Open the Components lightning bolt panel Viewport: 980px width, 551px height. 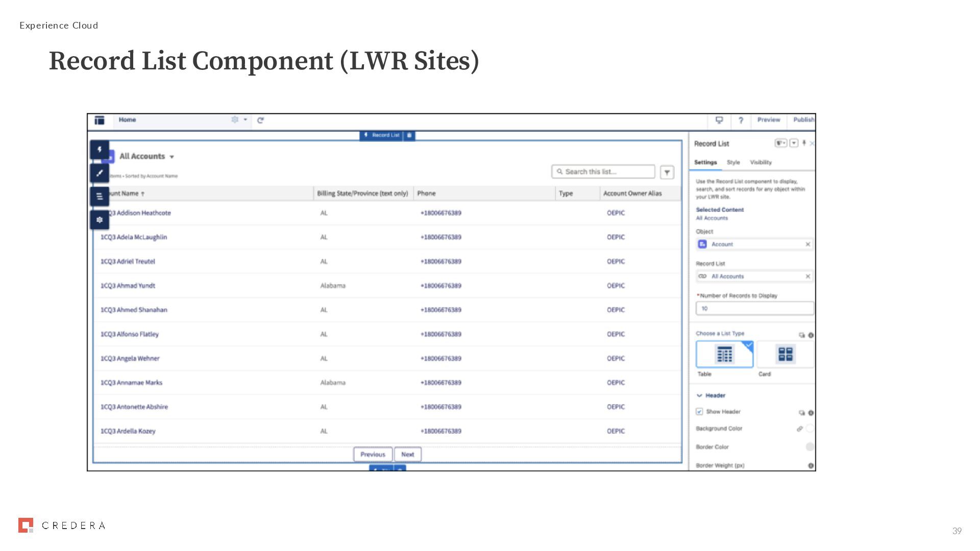pos(100,149)
